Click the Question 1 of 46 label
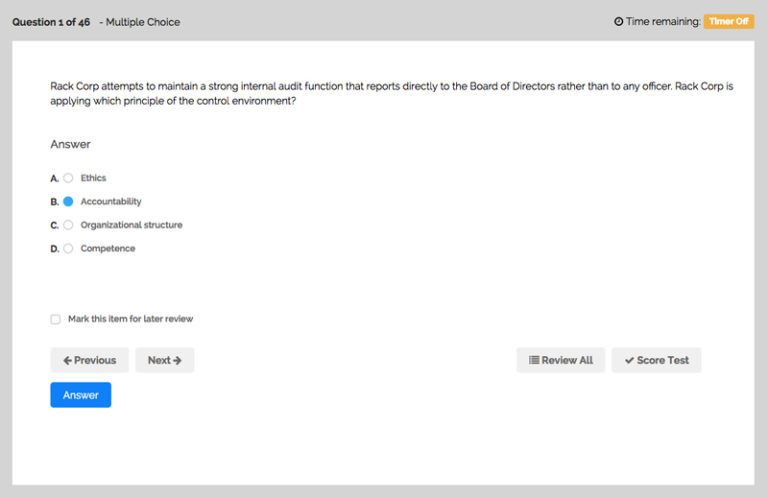 tap(51, 21)
